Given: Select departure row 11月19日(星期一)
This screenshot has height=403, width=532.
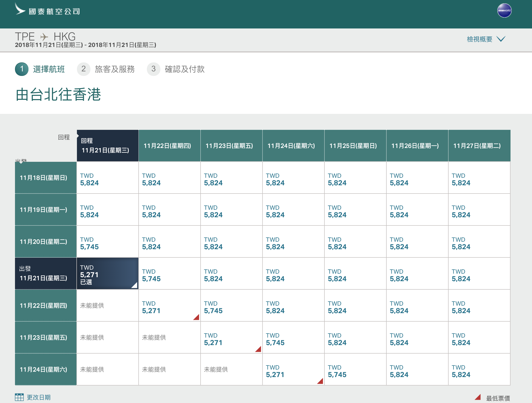Looking at the screenshot, I should pyautogui.click(x=46, y=209).
